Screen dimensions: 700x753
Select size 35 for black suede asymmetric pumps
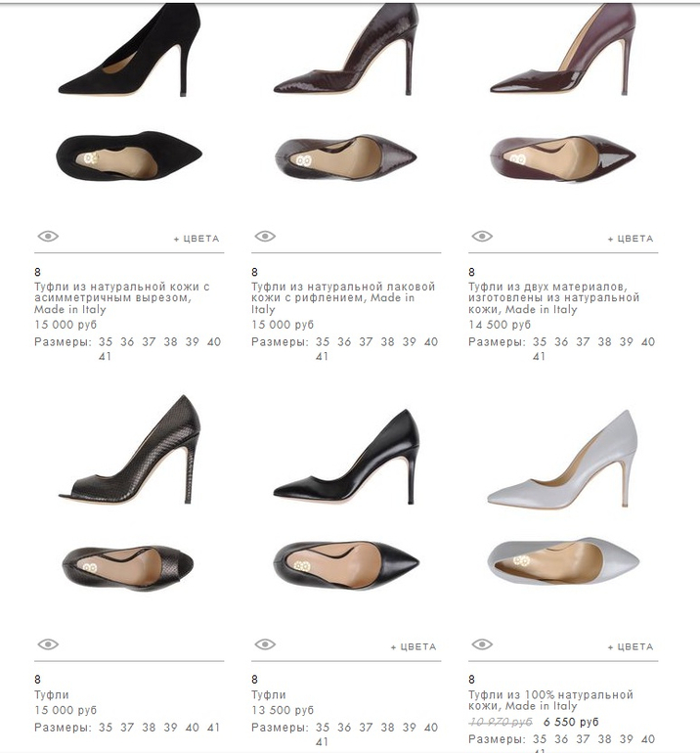click(106, 342)
